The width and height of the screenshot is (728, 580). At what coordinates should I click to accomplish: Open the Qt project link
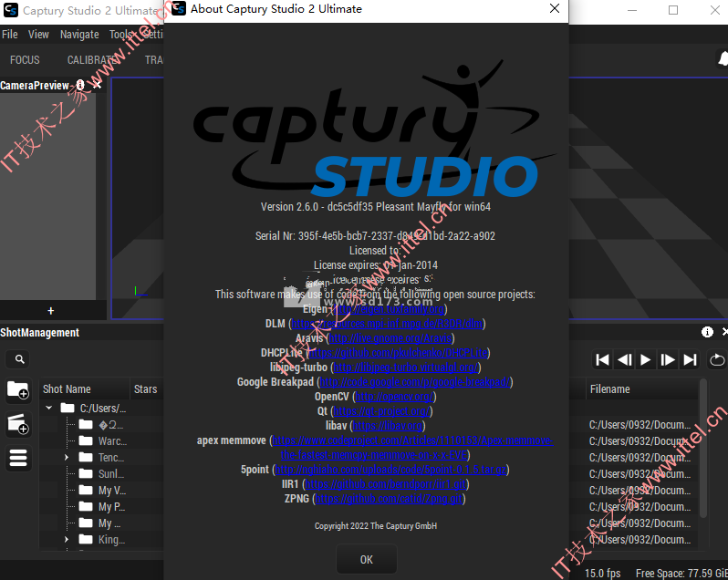pyautogui.click(x=381, y=411)
